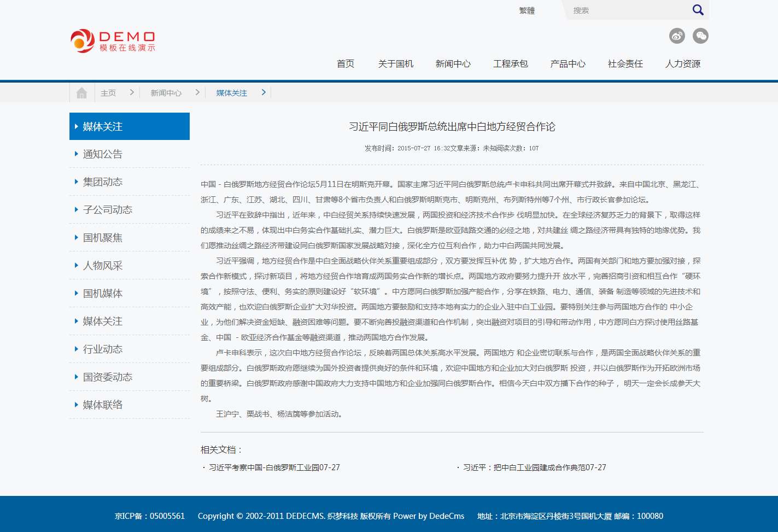
Task: Open 关于国机 navigation menu item
Action: pos(395,64)
